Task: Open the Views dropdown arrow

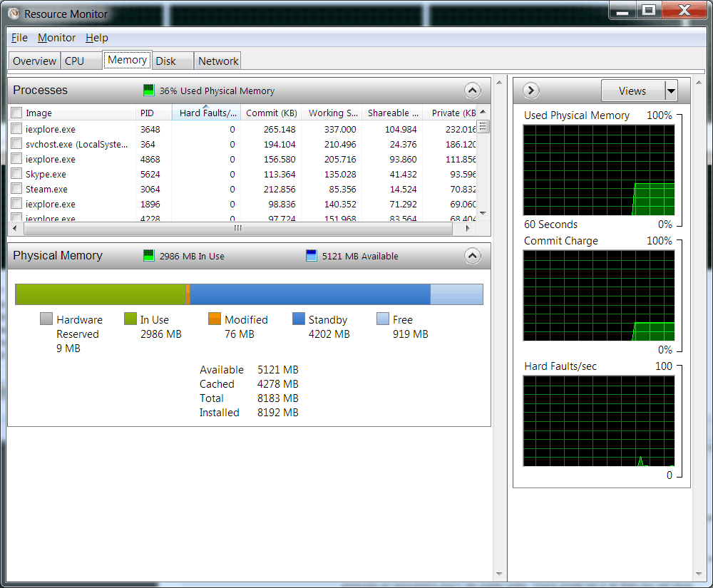Action: (x=671, y=91)
